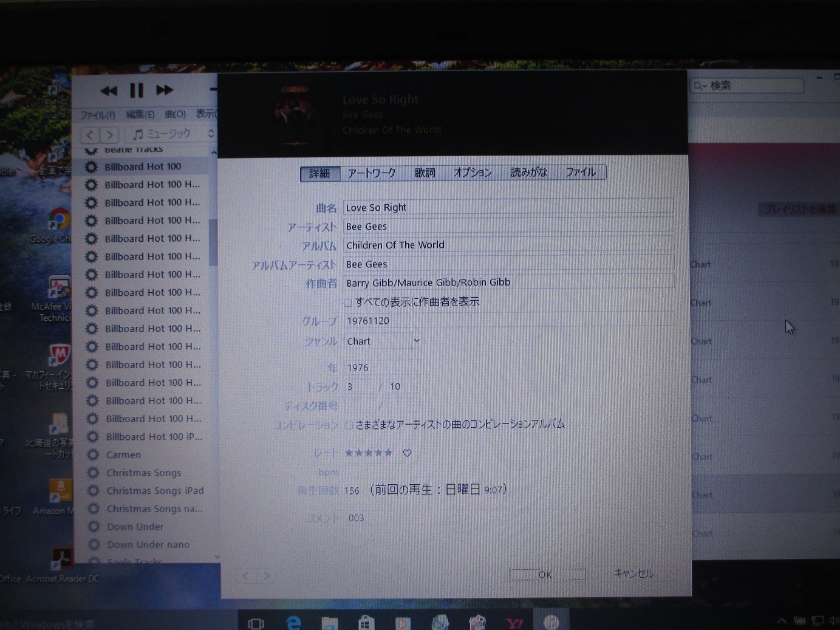Click the sidebar vertical scrollbar thumb
840x630 pixels.
pyautogui.click(x=213, y=242)
